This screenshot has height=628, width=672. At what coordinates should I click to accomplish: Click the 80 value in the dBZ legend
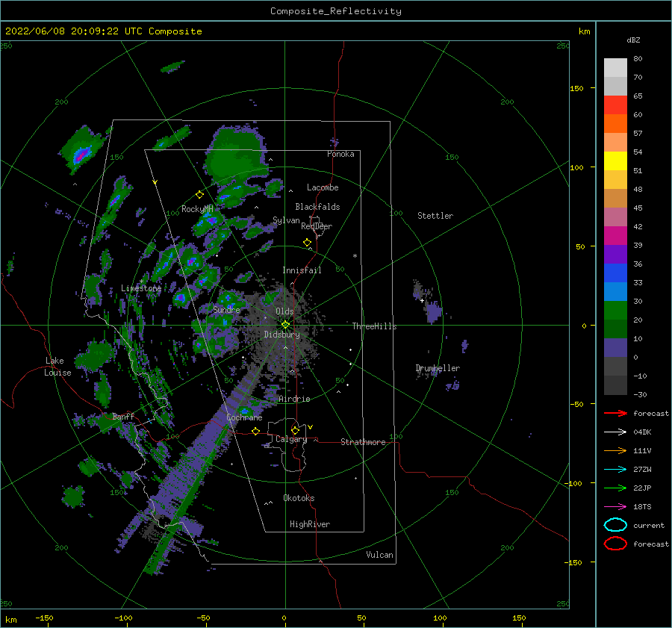pyautogui.click(x=638, y=59)
